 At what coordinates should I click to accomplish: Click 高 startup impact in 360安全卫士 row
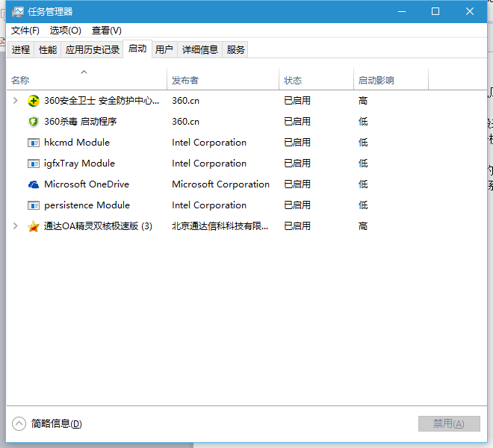[363, 101]
